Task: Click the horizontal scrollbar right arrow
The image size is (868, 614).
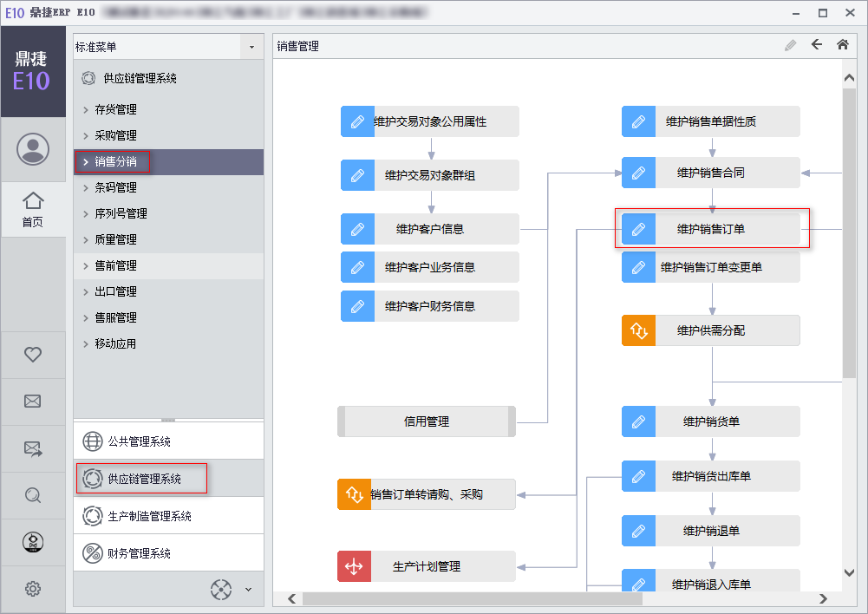Action: click(823, 598)
